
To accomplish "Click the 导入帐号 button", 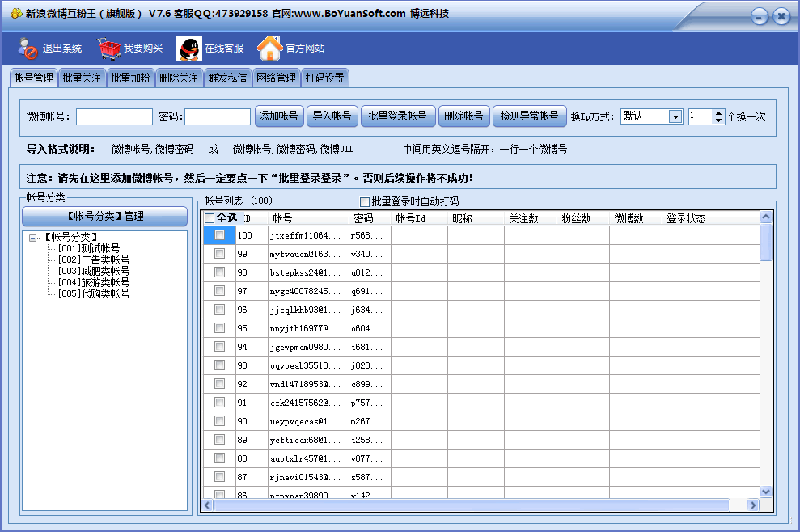I will (332, 116).
